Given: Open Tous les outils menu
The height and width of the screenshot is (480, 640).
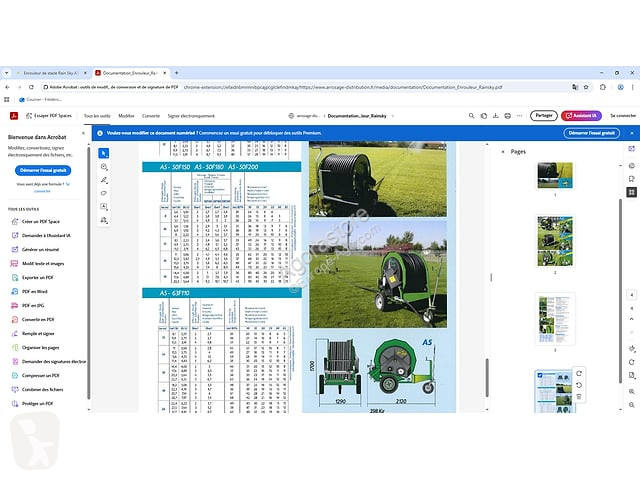Looking at the screenshot, I should pos(97,116).
